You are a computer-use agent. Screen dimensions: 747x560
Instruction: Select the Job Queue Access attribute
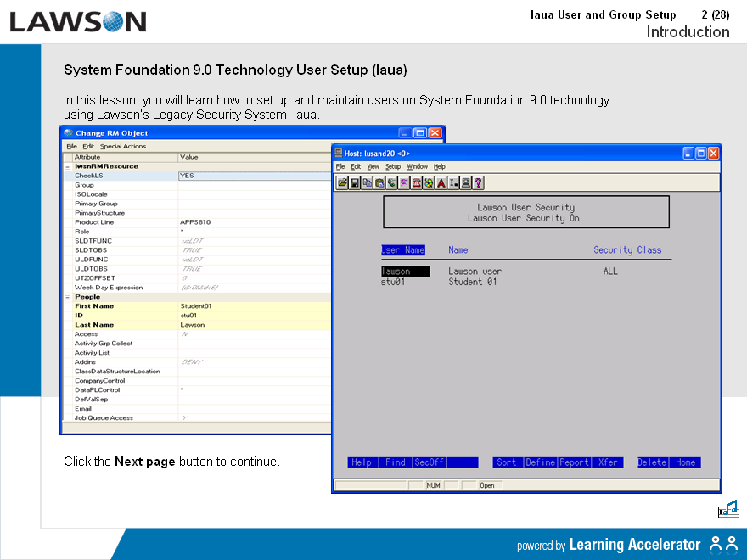coord(104,418)
